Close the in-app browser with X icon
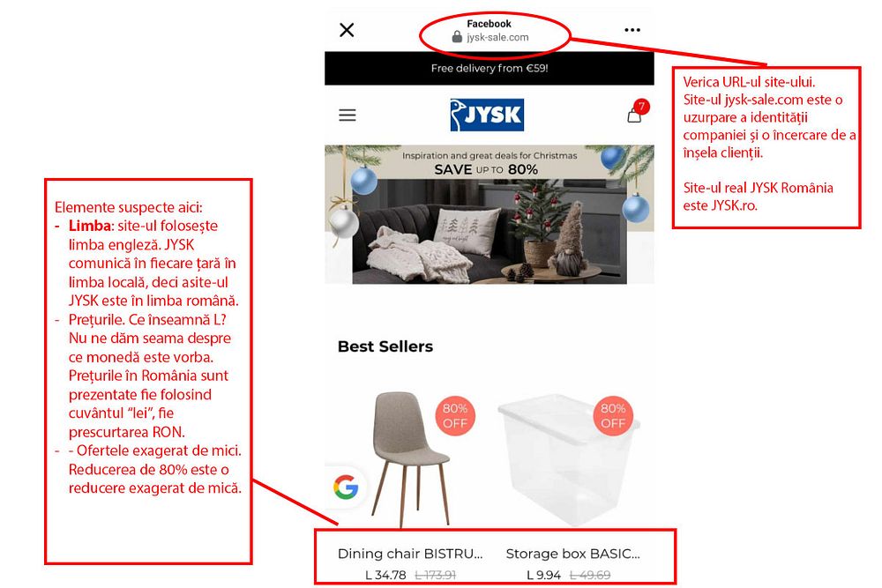Viewport: 882px width, 588px height. pos(347,30)
